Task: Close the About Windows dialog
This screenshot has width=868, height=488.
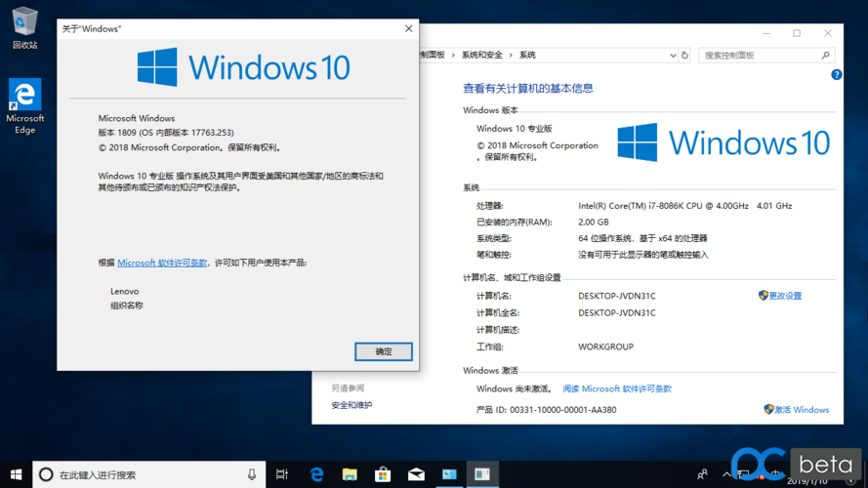Action: pyautogui.click(x=408, y=28)
